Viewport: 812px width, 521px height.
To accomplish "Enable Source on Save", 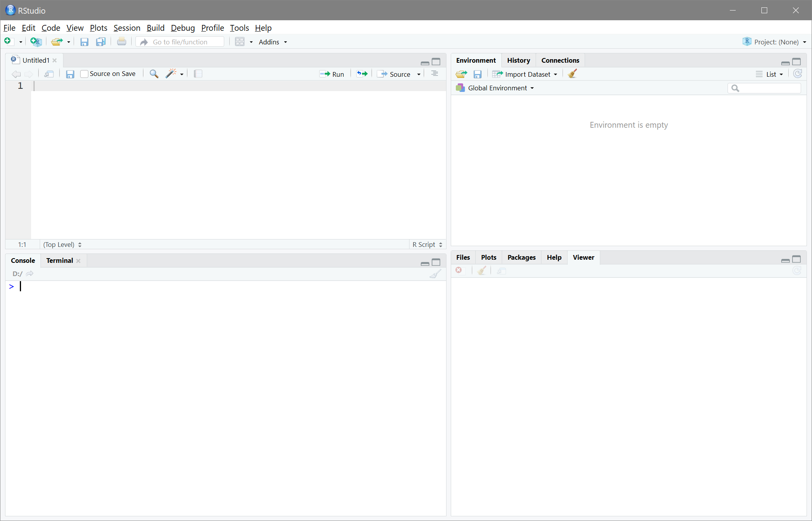I will pos(84,74).
